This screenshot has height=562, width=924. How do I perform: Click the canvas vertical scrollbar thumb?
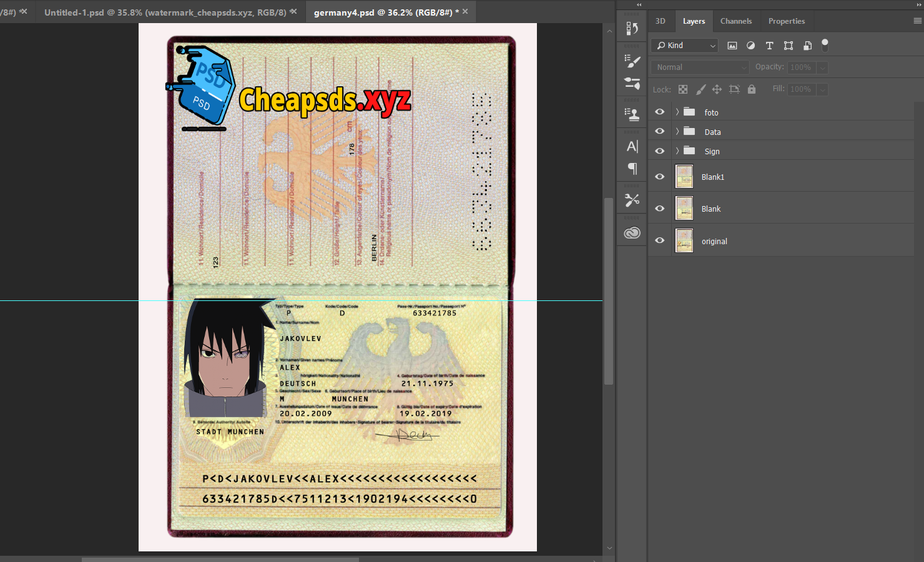pos(609,290)
